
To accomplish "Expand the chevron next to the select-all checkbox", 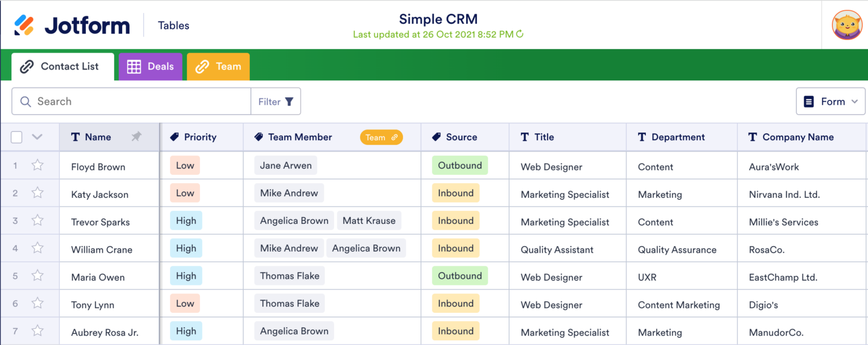I will 37,137.
